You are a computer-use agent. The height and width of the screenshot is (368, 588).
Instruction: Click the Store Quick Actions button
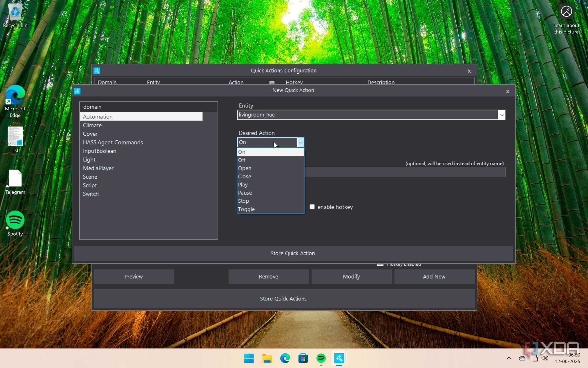(x=284, y=299)
